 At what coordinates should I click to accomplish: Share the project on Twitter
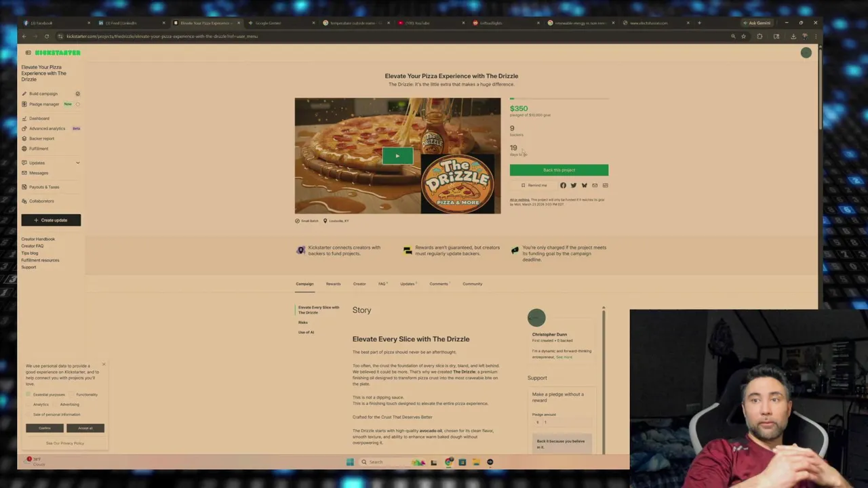click(x=574, y=186)
